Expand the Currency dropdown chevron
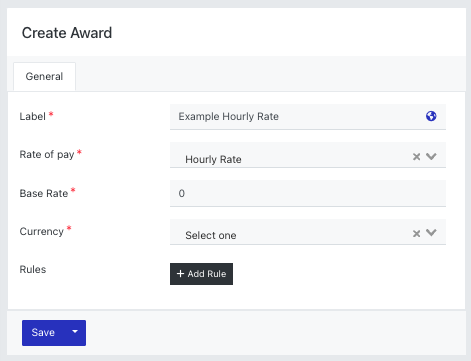The width and height of the screenshot is (471, 361). point(431,233)
